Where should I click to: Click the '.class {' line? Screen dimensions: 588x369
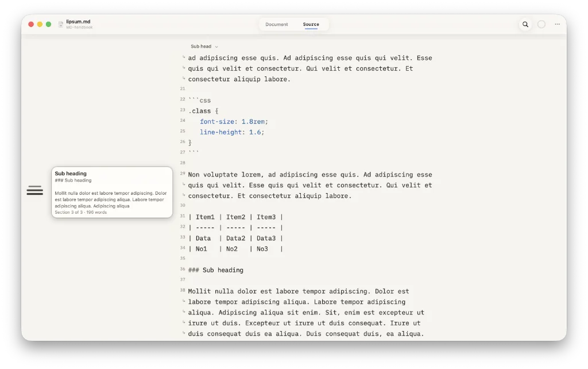(203, 111)
